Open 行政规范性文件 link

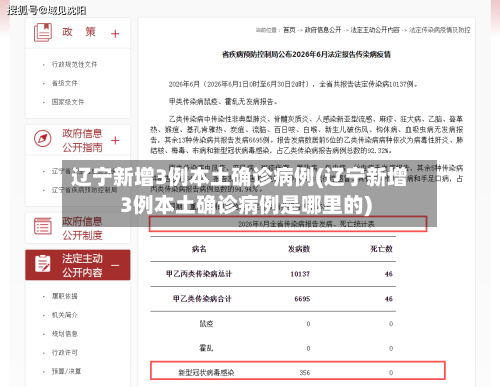(74, 64)
